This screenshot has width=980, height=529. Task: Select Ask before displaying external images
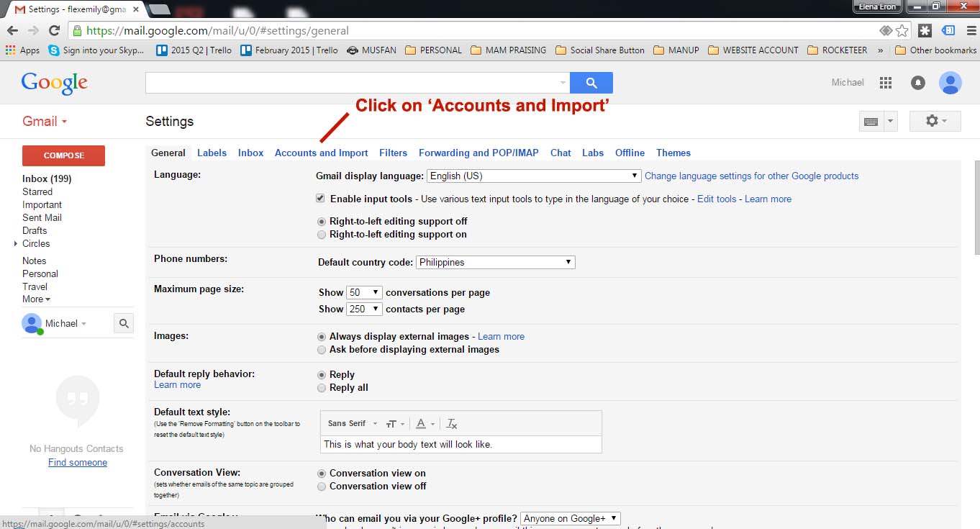tap(322, 350)
